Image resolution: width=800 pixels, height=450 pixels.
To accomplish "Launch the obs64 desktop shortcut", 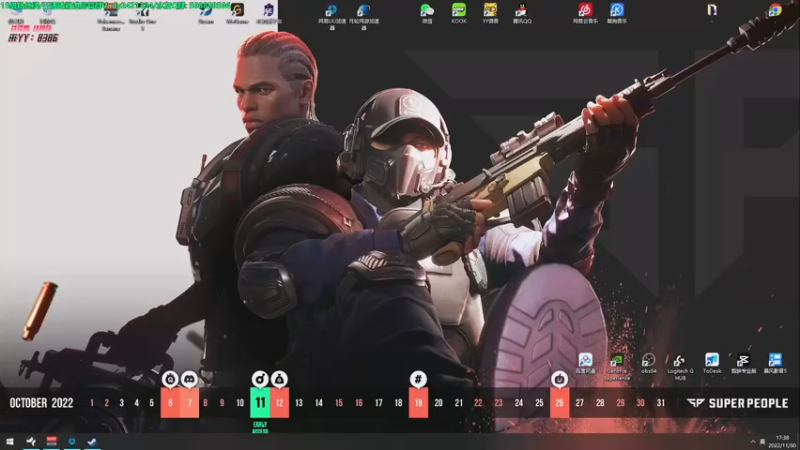I will tap(648, 364).
